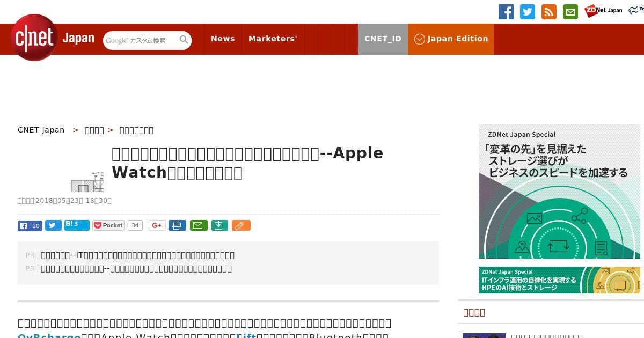644x338 pixels.
Task: Click the green mail newsletter icon
Action: click(570, 12)
